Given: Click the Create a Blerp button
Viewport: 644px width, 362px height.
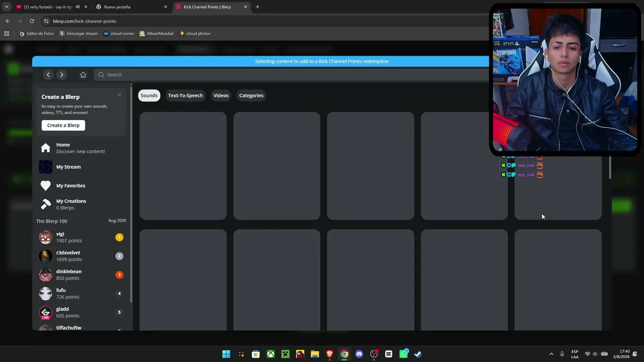Looking at the screenshot, I should [63, 125].
